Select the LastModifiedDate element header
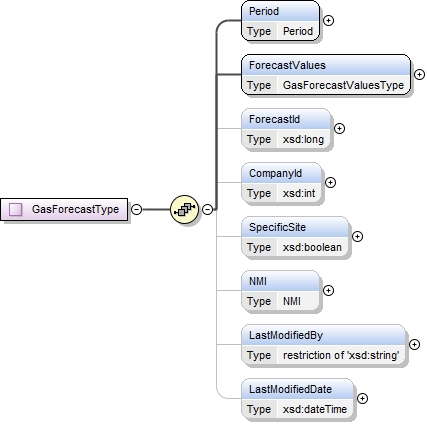The image size is (427, 424). tap(297, 389)
